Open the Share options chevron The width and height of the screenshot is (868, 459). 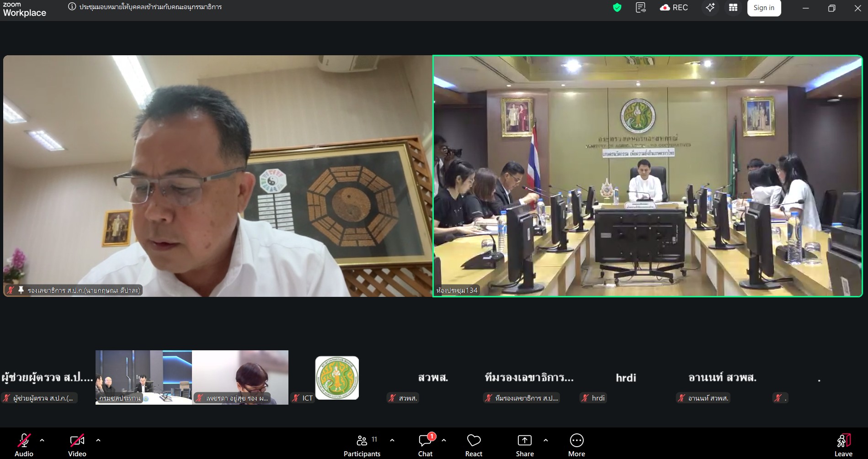point(545,440)
